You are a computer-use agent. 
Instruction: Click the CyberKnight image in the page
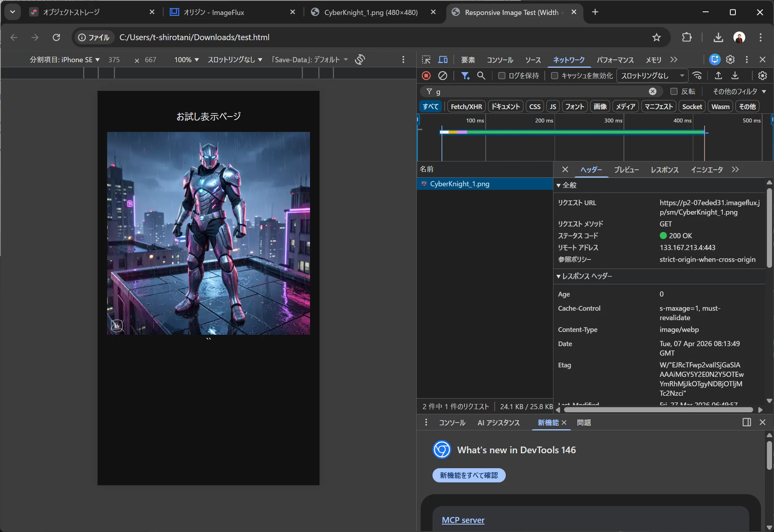(x=208, y=233)
